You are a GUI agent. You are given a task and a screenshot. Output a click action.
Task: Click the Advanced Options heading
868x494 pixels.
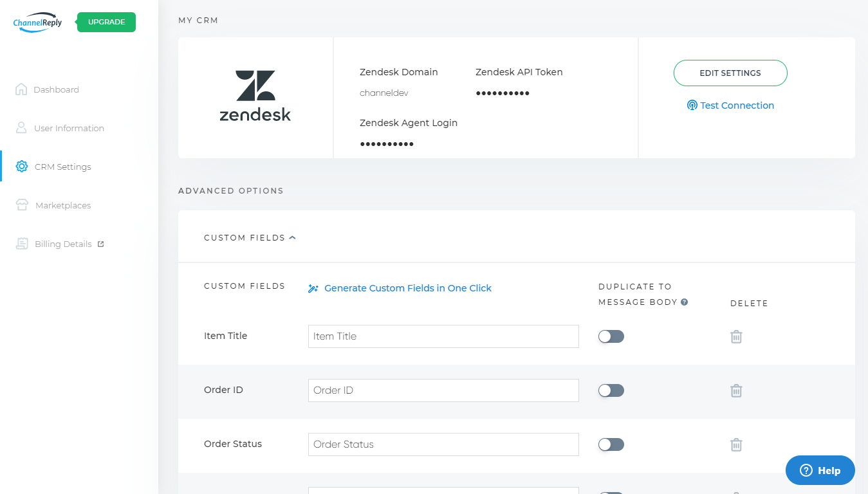click(231, 191)
